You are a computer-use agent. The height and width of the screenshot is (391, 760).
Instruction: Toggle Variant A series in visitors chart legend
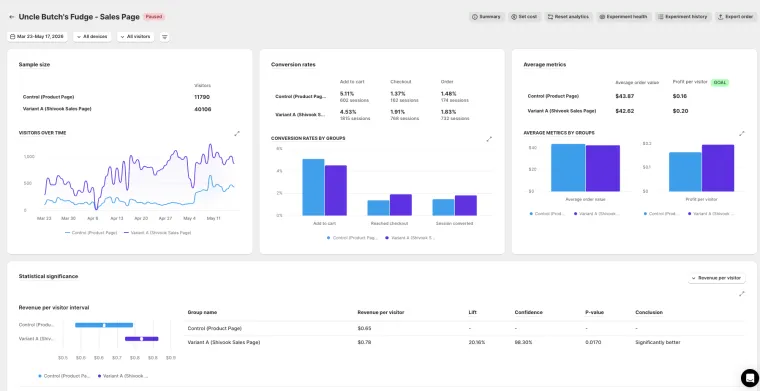click(158, 233)
